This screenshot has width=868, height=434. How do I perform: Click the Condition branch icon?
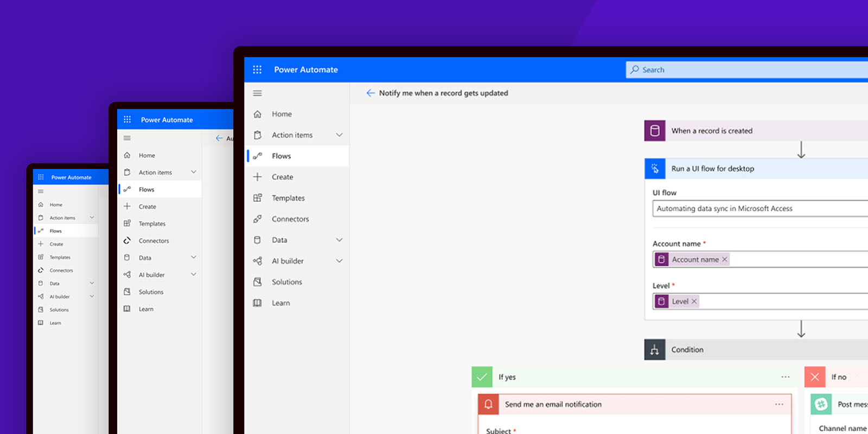pyautogui.click(x=655, y=350)
